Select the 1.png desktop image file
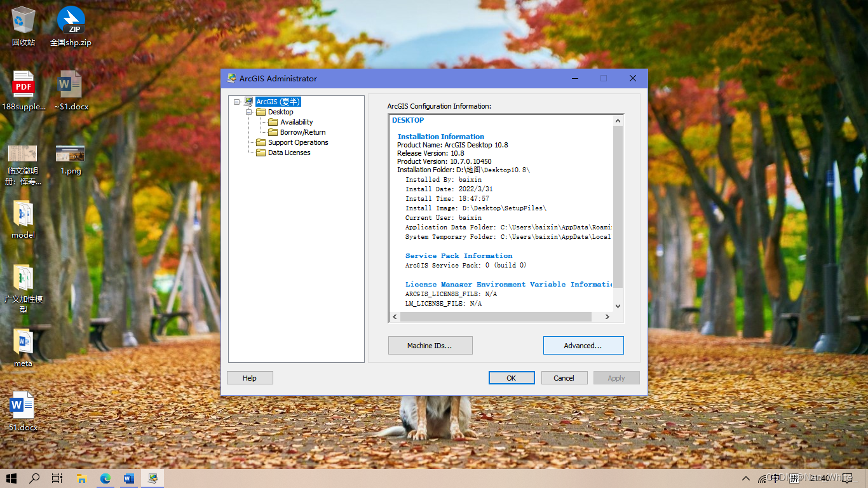868x488 pixels. (x=71, y=160)
